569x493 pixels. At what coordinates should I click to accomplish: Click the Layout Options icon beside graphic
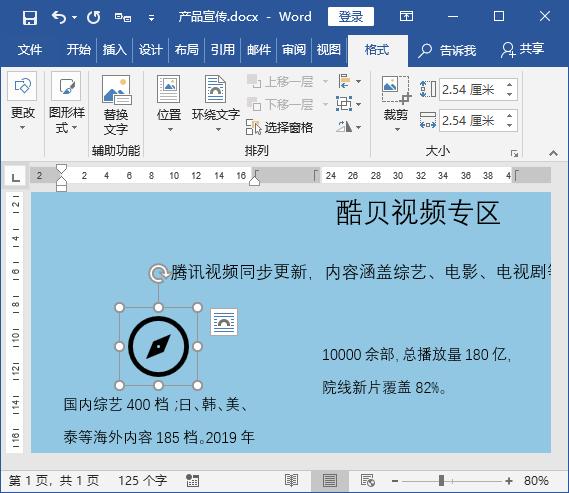point(224,322)
